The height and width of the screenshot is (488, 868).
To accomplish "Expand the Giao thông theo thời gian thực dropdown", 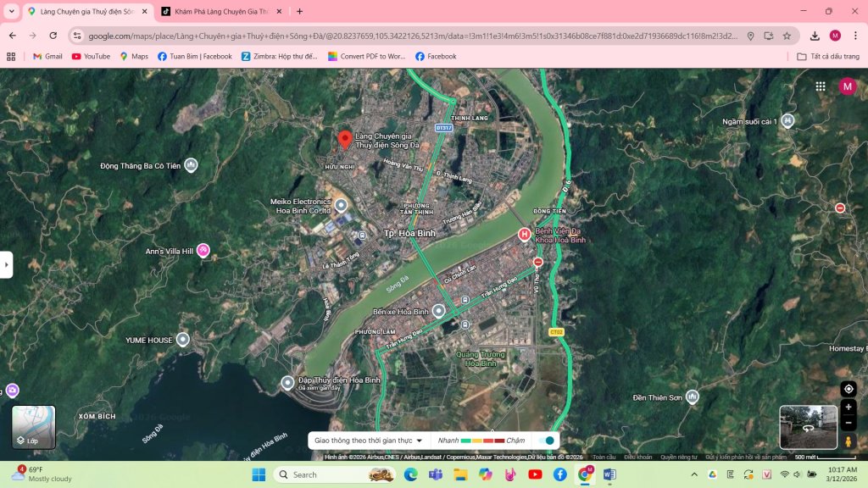I will (x=368, y=441).
